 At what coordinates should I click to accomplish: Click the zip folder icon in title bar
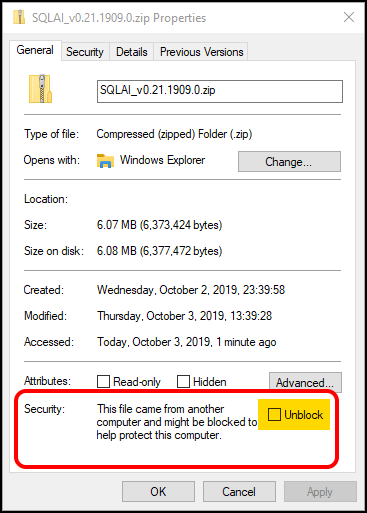point(19,17)
